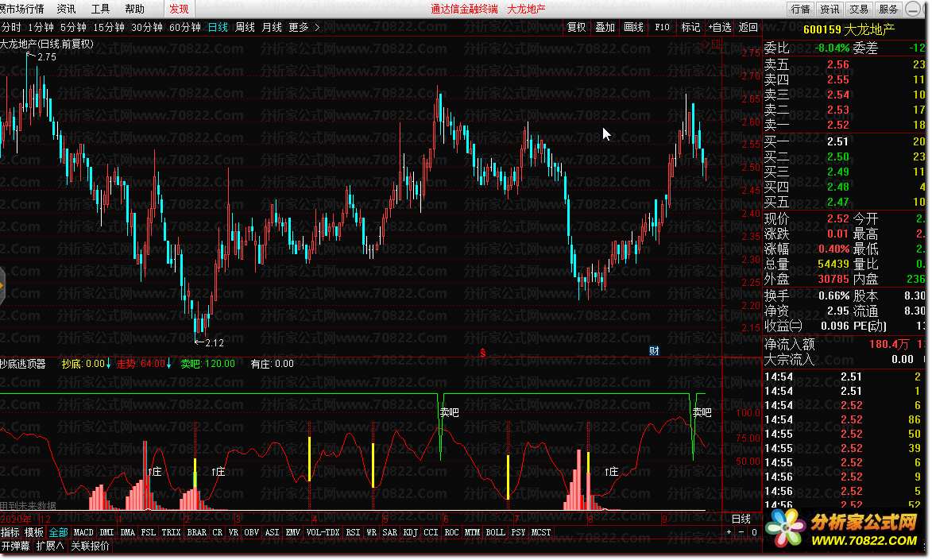Select the KDJ indicator
The width and height of the screenshot is (932, 560).
410,533
